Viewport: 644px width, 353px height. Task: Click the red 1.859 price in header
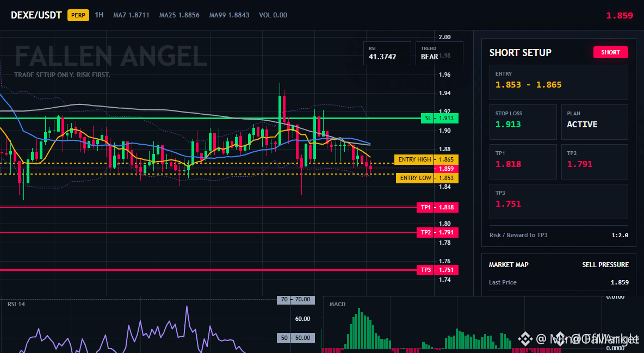pos(620,16)
